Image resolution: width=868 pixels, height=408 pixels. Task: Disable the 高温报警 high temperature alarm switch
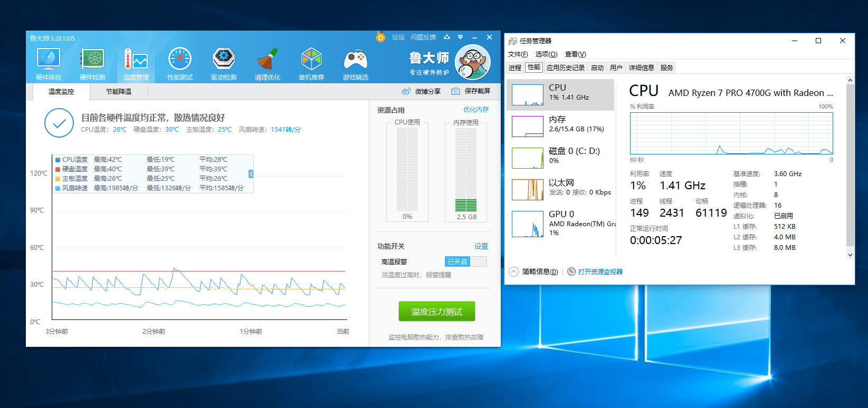pos(465,261)
